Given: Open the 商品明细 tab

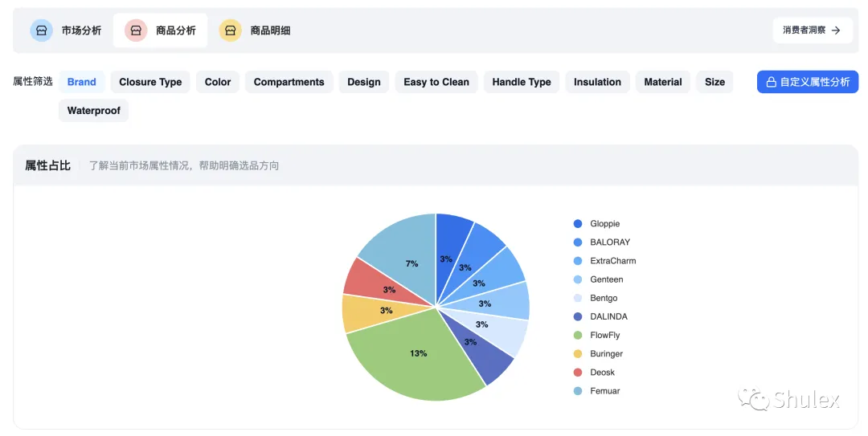Looking at the screenshot, I should (255, 31).
